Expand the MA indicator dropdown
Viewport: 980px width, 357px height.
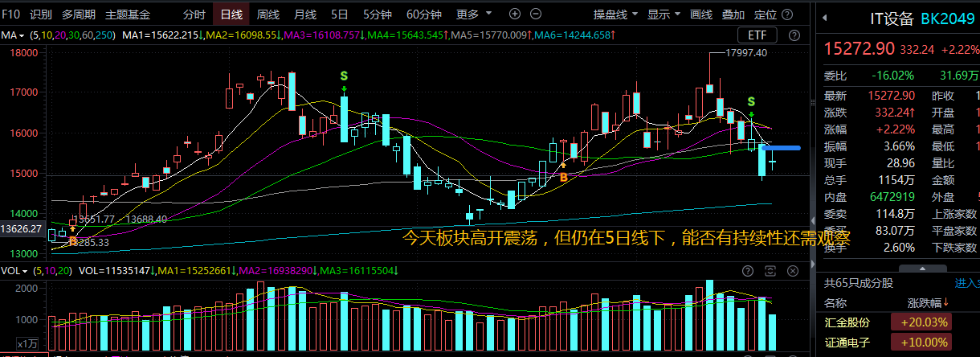(x=22, y=35)
